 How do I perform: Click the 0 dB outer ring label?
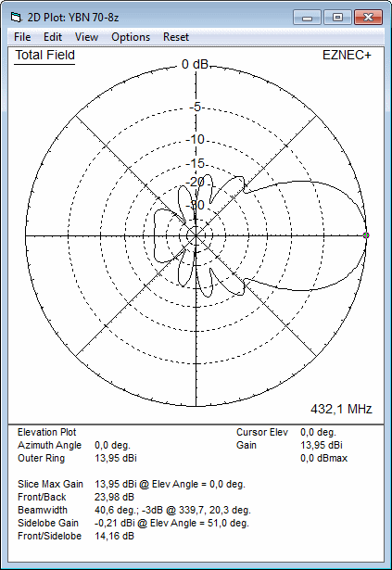click(x=195, y=64)
